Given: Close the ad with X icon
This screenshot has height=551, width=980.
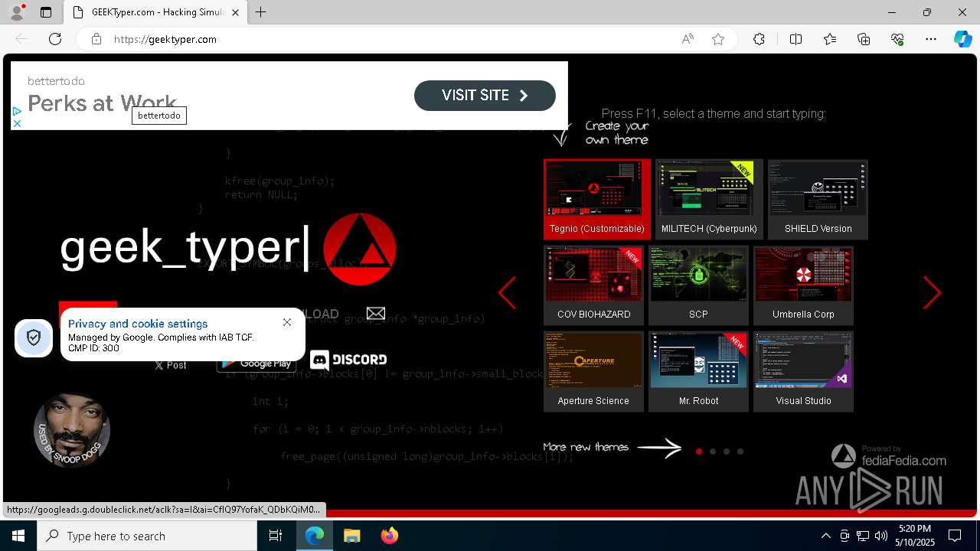Looking at the screenshot, I should point(17,123).
